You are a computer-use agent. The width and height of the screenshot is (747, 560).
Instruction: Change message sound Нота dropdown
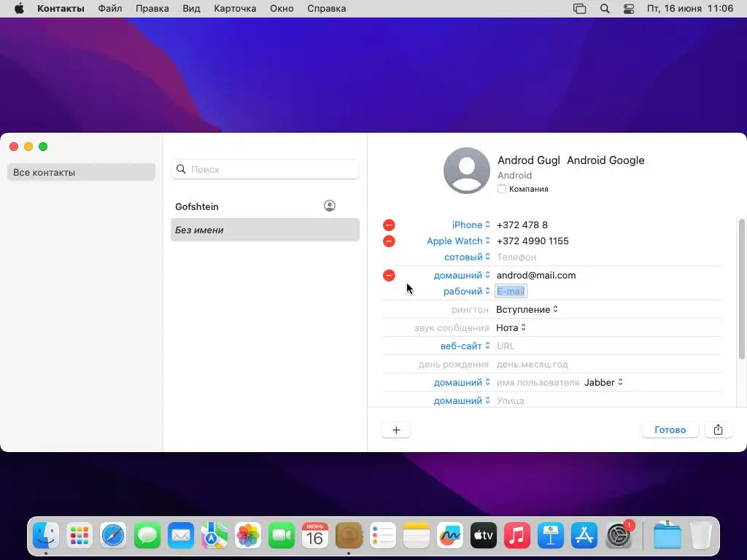click(x=511, y=327)
